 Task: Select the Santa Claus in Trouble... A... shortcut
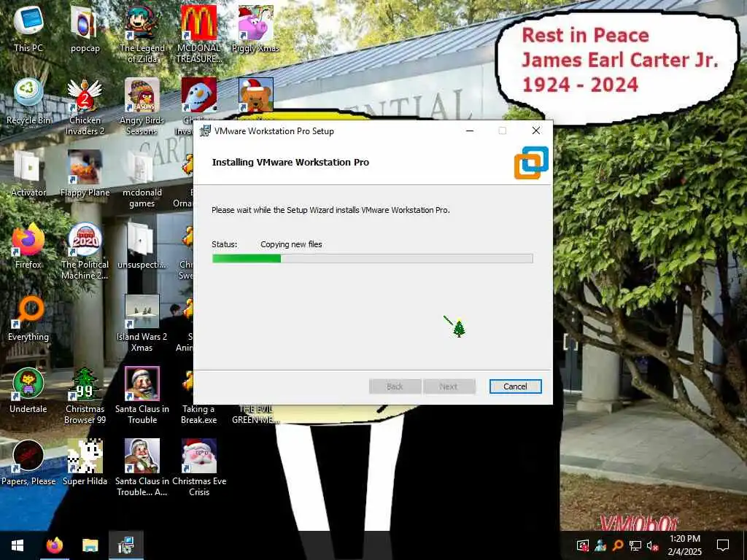point(142,467)
